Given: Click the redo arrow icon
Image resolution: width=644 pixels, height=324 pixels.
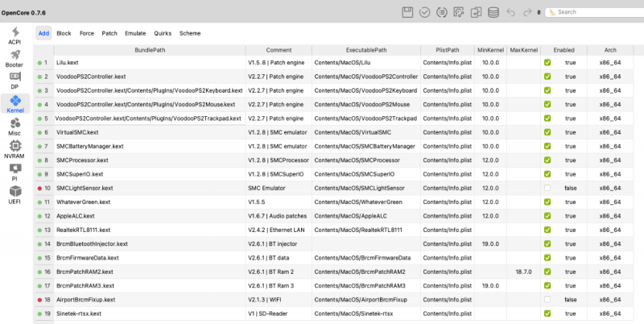Looking at the screenshot, I should click(x=527, y=12).
